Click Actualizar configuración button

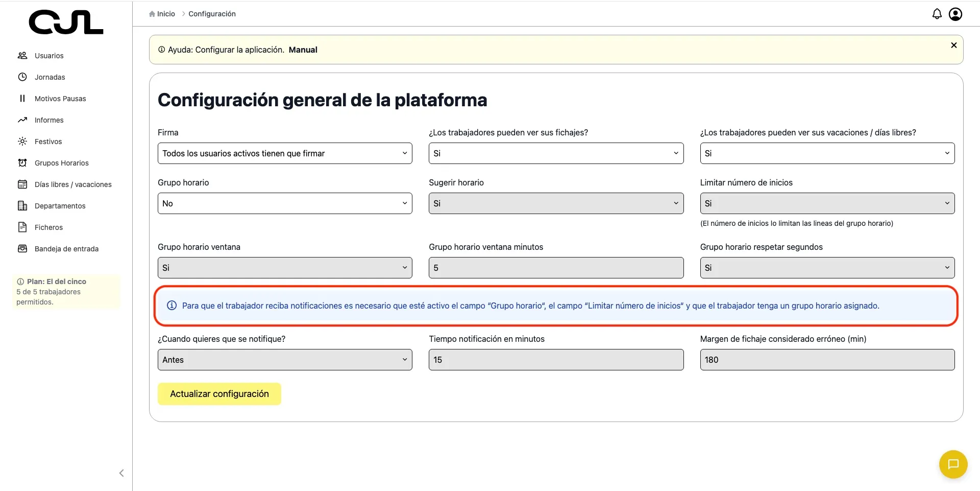pyautogui.click(x=219, y=394)
